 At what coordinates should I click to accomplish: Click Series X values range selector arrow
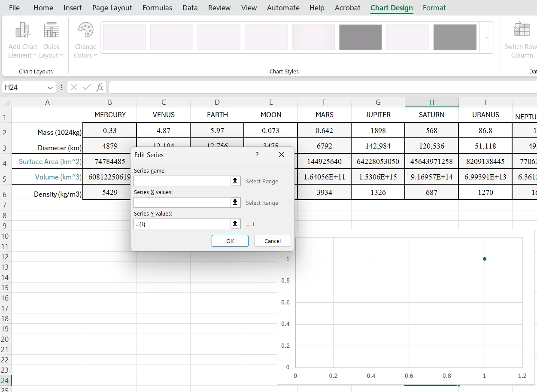click(235, 203)
